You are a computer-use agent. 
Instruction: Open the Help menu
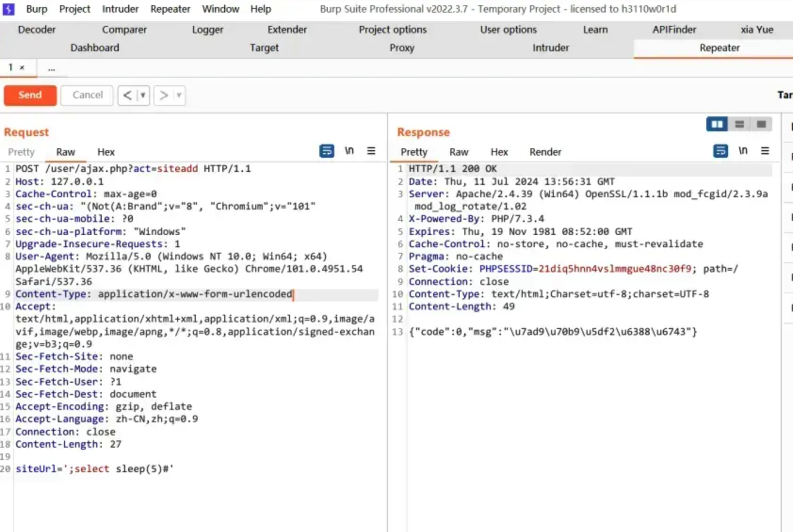(x=260, y=9)
